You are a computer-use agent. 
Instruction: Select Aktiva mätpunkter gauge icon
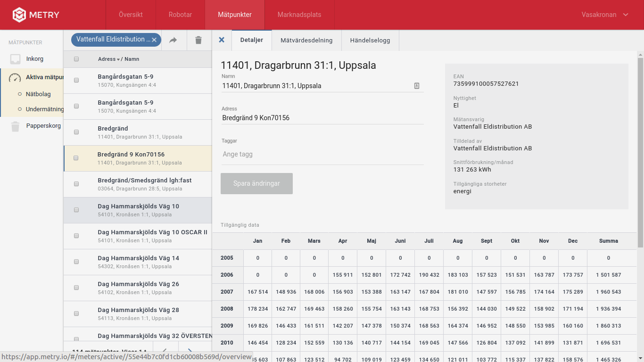pos(15,77)
